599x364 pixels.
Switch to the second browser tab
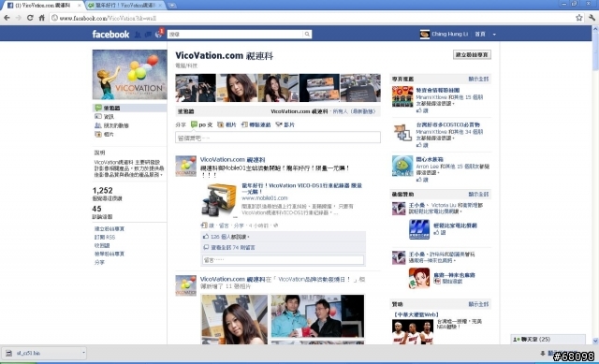[125, 6]
